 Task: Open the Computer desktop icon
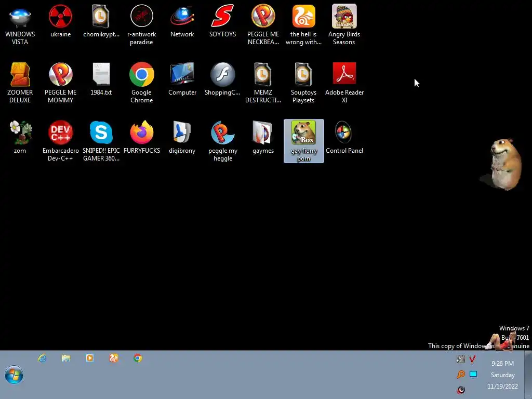click(x=182, y=79)
